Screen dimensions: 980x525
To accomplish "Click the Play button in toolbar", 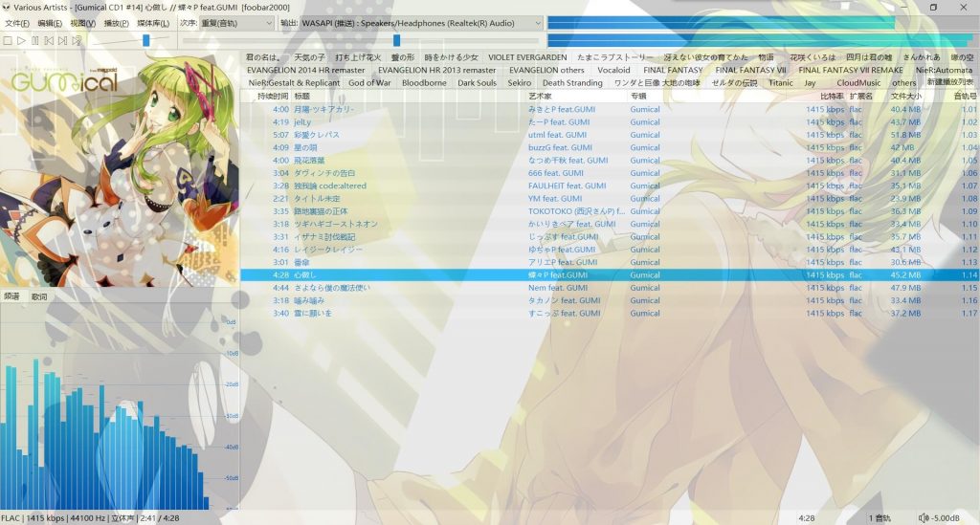I will [x=21, y=40].
